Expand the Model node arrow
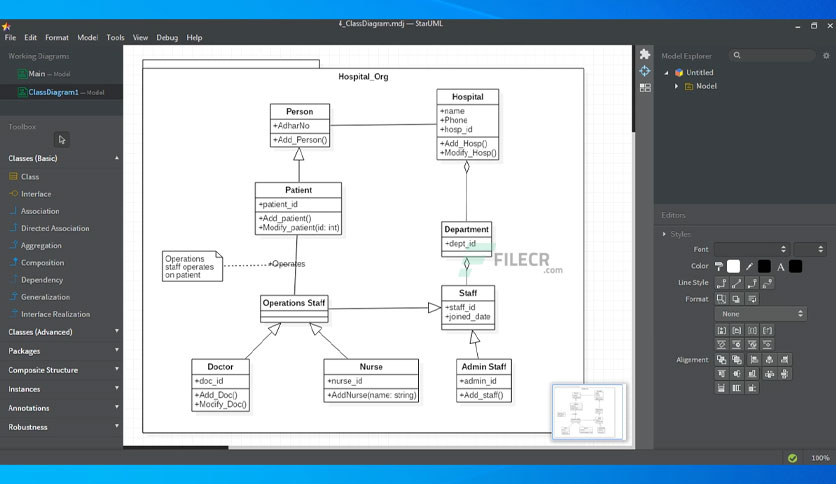The image size is (836, 484). 677,86
